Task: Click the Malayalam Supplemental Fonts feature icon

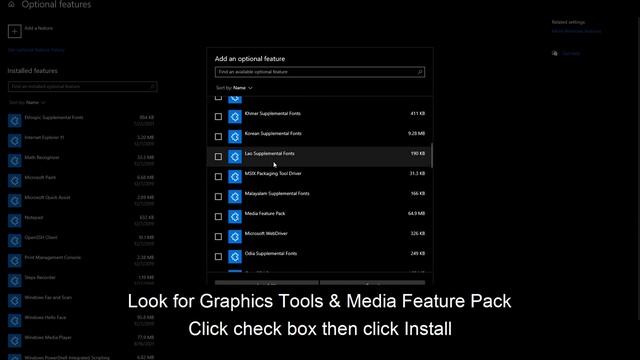Action: tap(235, 197)
